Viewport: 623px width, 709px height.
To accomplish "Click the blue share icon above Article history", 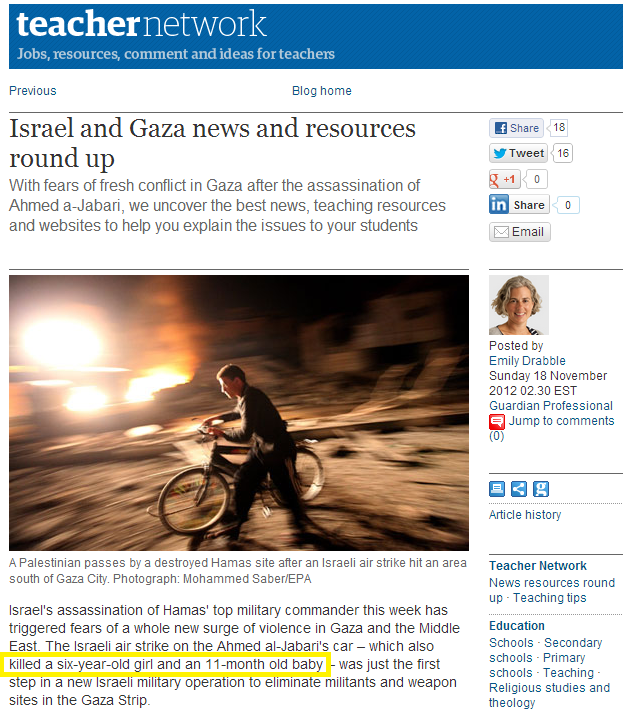I will pos(519,489).
